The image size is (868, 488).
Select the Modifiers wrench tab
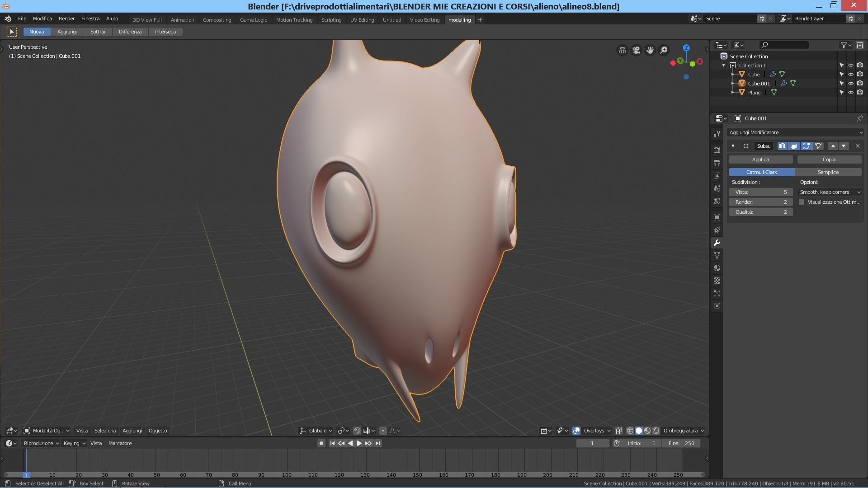[717, 243]
